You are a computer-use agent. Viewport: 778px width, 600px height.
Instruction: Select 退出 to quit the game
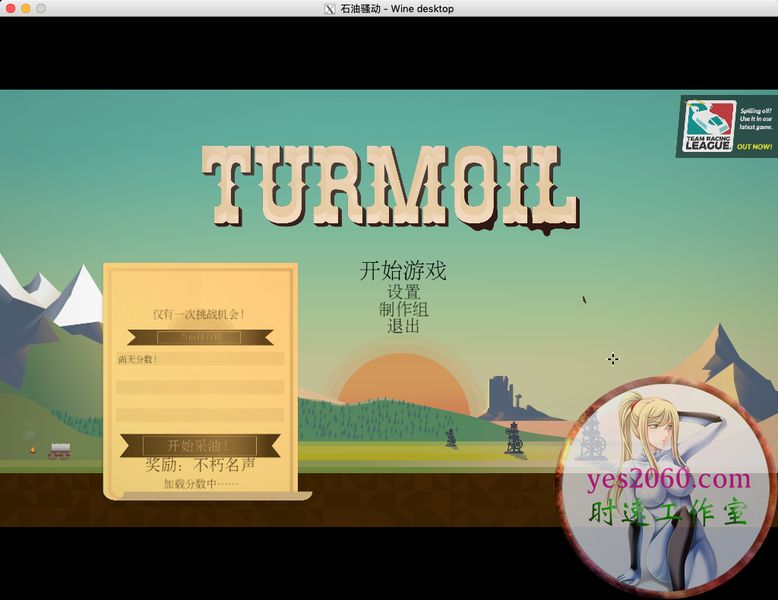click(x=403, y=326)
